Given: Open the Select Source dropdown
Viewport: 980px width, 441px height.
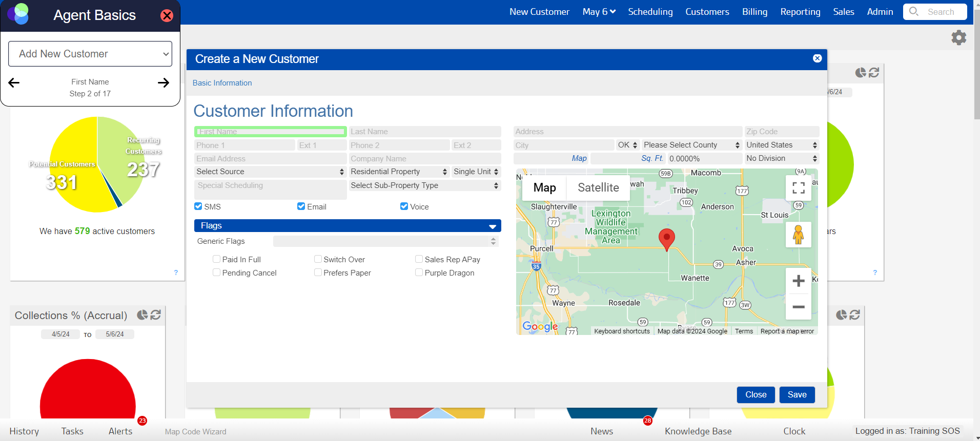Looking at the screenshot, I should (x=270, y=172).
